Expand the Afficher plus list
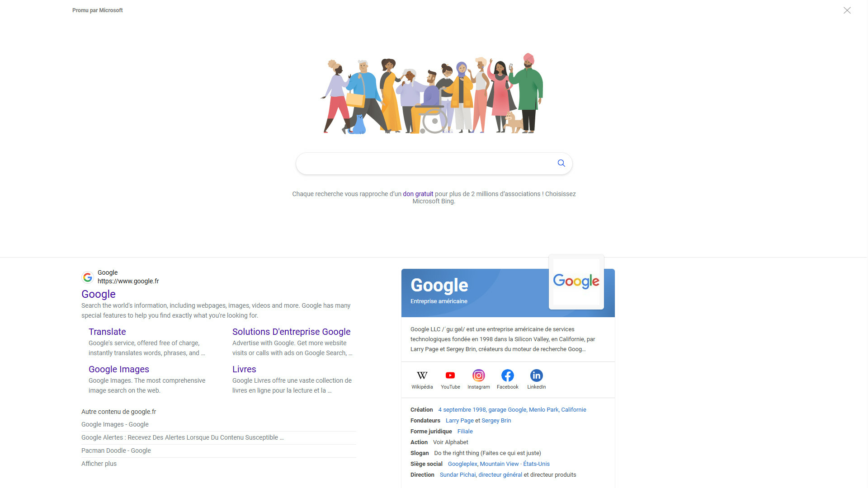The image size is (868, 488). click(x=99, y=464)
